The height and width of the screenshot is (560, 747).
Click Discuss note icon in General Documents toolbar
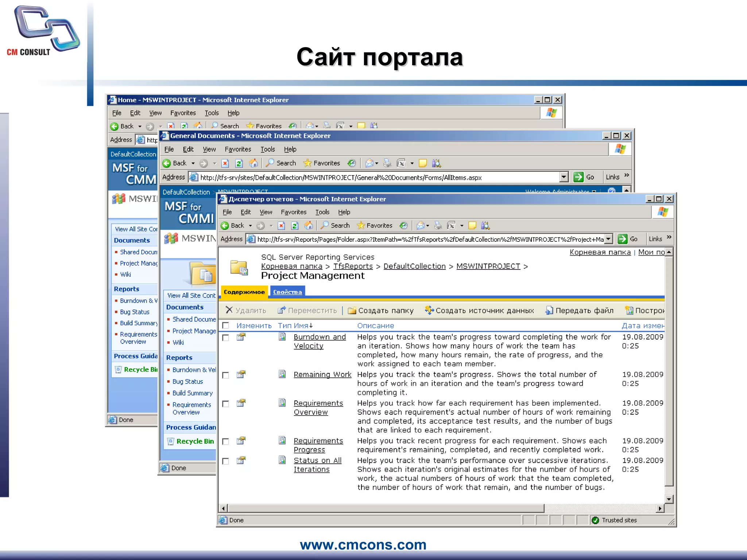coord(423,163)
